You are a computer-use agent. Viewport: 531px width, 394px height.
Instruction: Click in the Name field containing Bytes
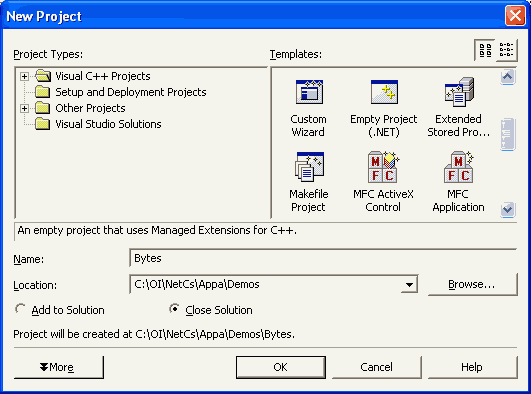(323, 258)
